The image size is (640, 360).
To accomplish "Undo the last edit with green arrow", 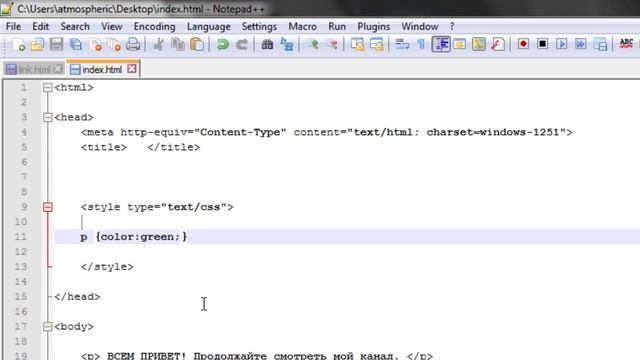I will click(x=222, y=44).
